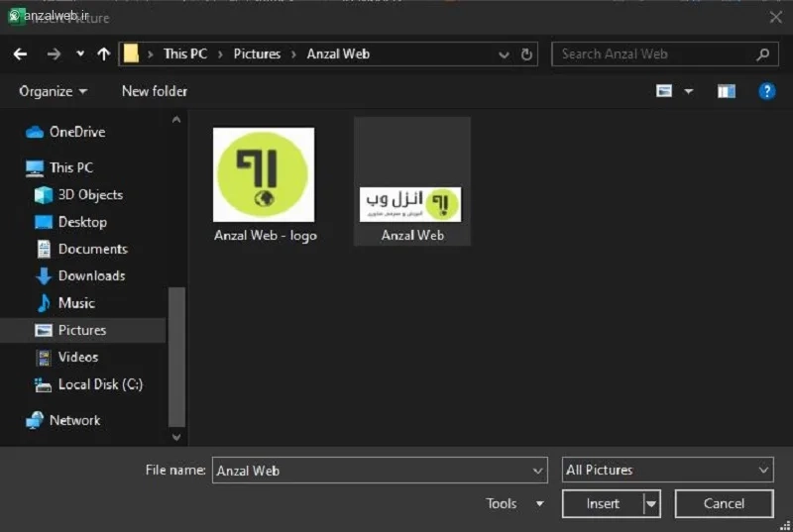The image size is (793, 532).
Task: Go back to previous folder
Action: [20, 54]
